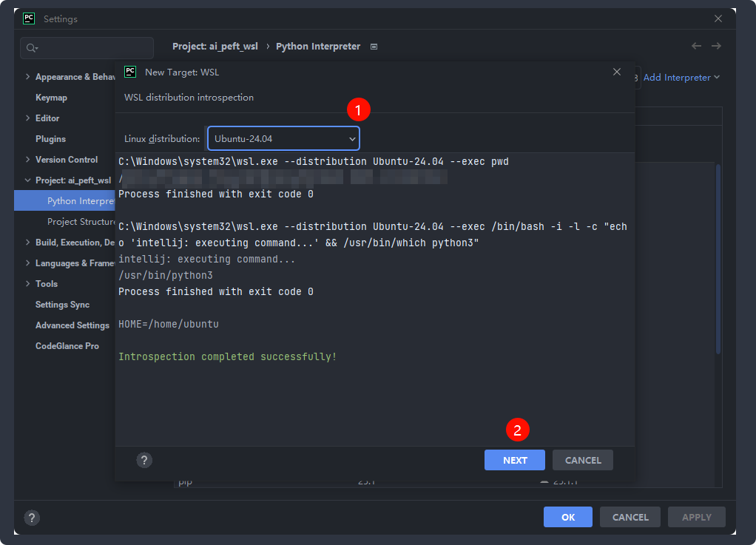Click the 'HOME=/home/ubuntu' output line
756x545 pixels.
pyautogui.click(x=168, y=324)
